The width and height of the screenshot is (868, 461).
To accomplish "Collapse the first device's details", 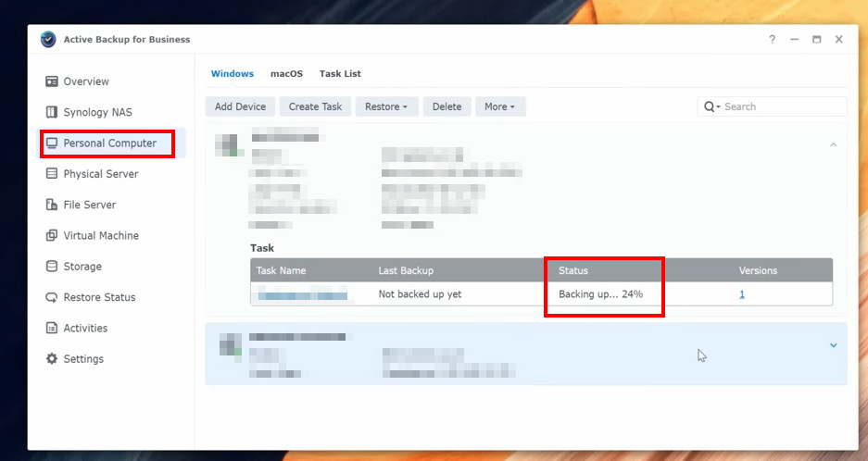I will (833, 145).
